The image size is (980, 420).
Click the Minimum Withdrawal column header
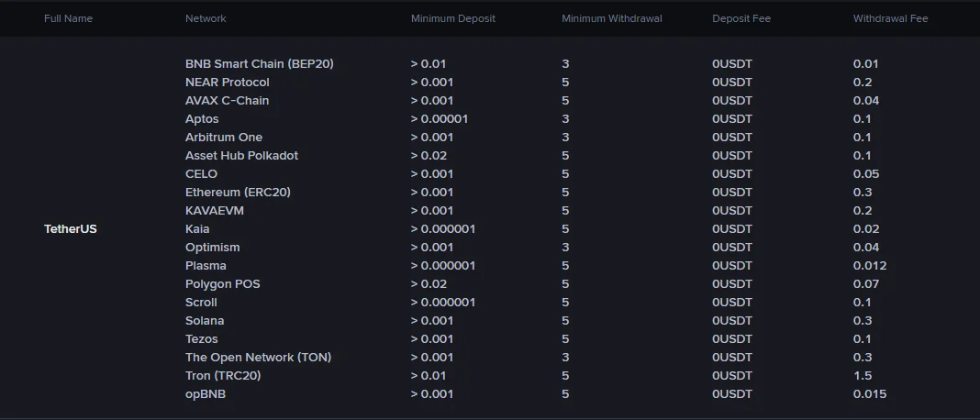coord(612,18)
